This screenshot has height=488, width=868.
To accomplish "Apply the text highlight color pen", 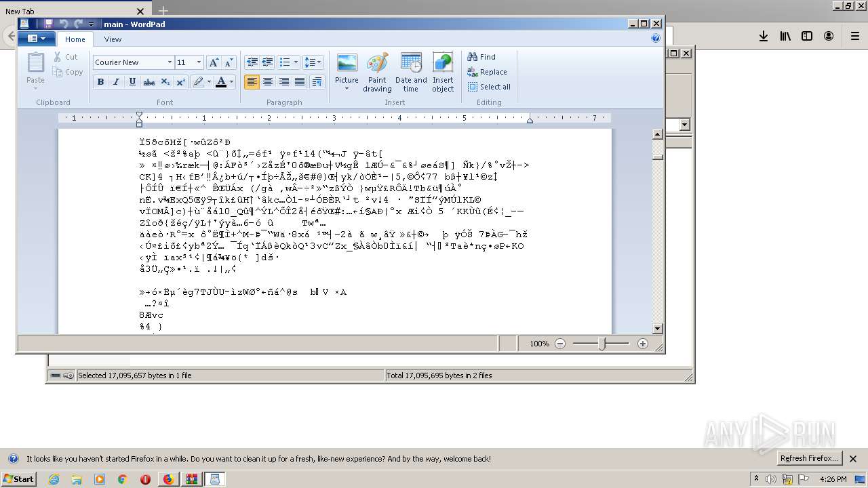I will (198, 82).
